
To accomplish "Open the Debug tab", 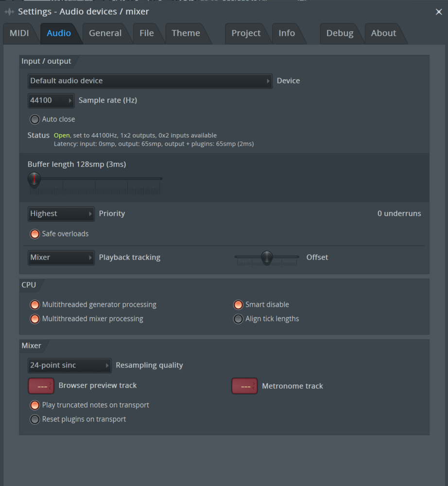I will (x=340, y=33).
